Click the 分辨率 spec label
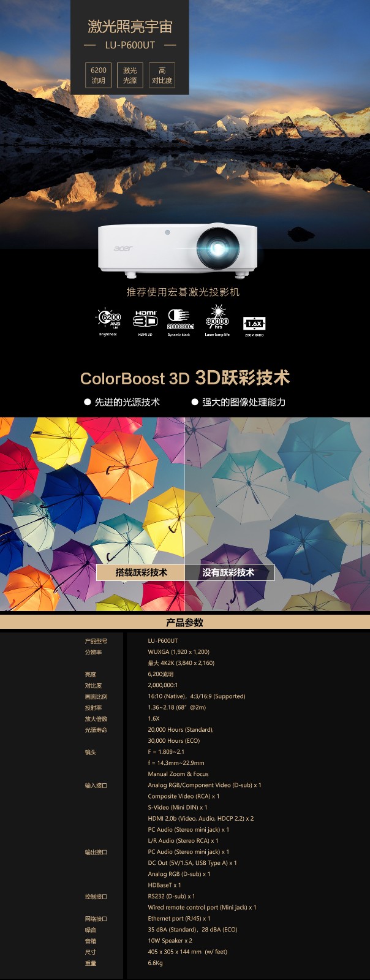Screen dimensions: 370x980 (93, 652)
